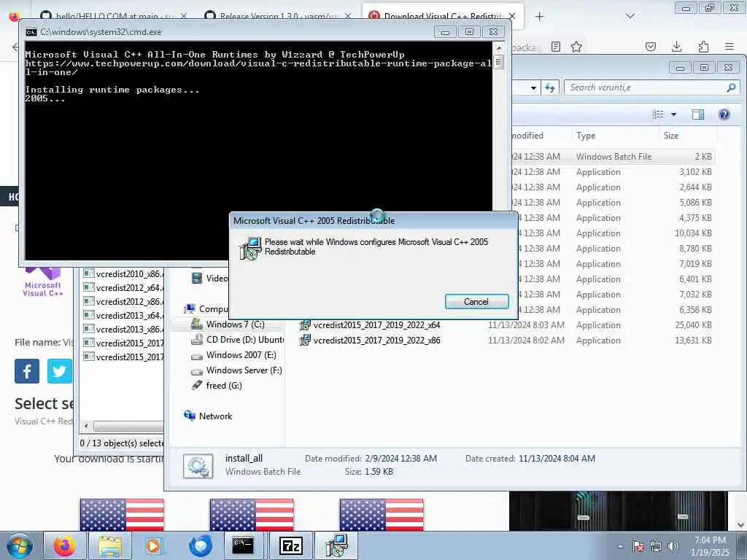The width and height of the screenshot is (747, 560).
Task: Toggle Firefox reader view
Action: (555, 47)
